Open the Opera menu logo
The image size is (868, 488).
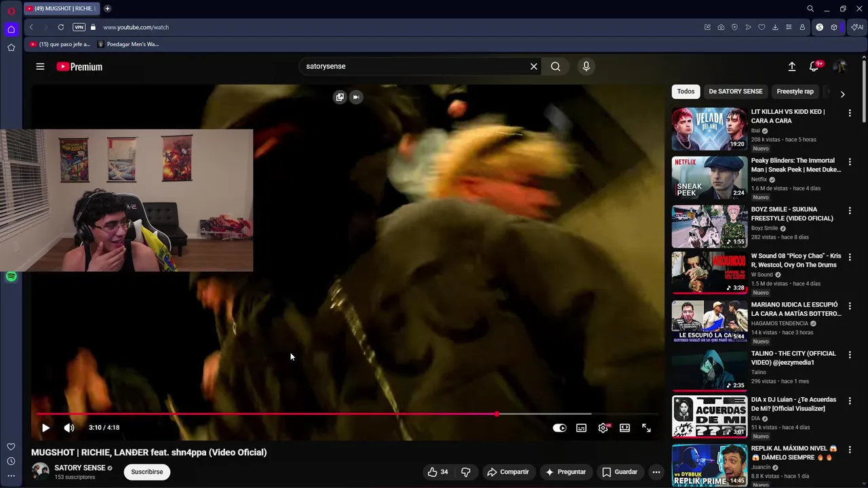point(11,11)
